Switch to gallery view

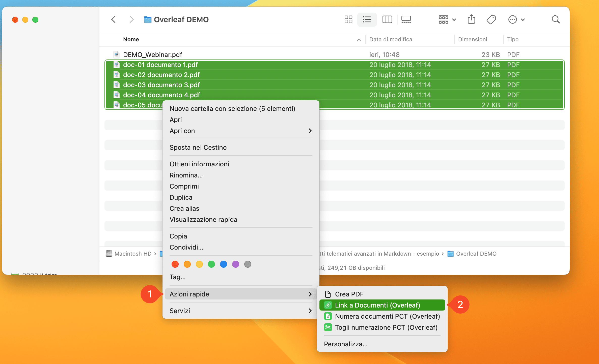point(406,19)
